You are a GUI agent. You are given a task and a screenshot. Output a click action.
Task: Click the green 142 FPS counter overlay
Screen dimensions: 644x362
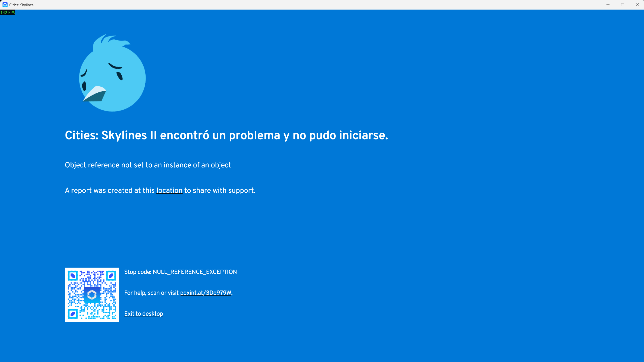[x=8, y=13]
